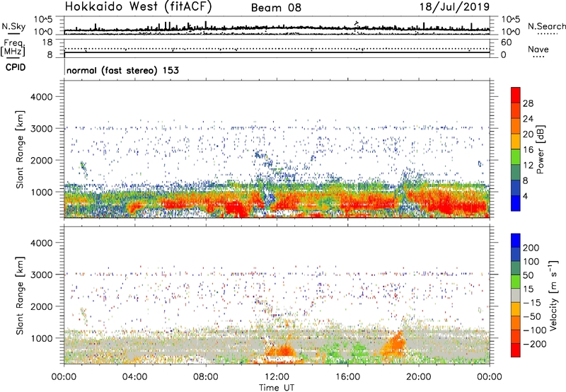566x392 pixels.
Task: Pick the green Velocity segment between 15 and 50
Action: 516,282
